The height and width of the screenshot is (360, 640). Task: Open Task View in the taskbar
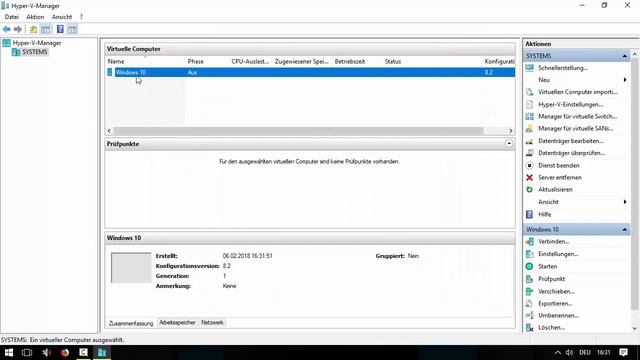[27, 352]
